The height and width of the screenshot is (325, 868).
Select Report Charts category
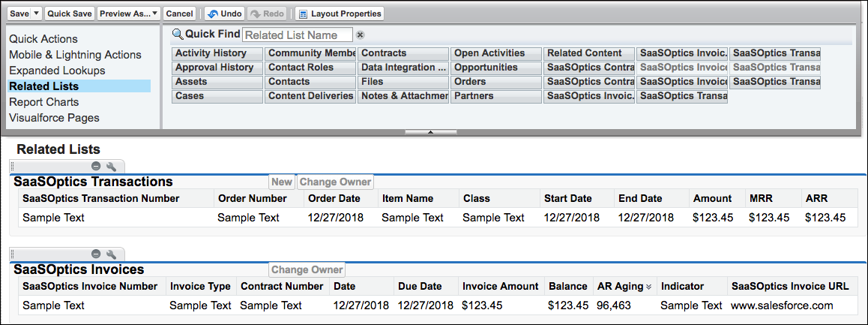pyautogui.click(x=43, y=102)
